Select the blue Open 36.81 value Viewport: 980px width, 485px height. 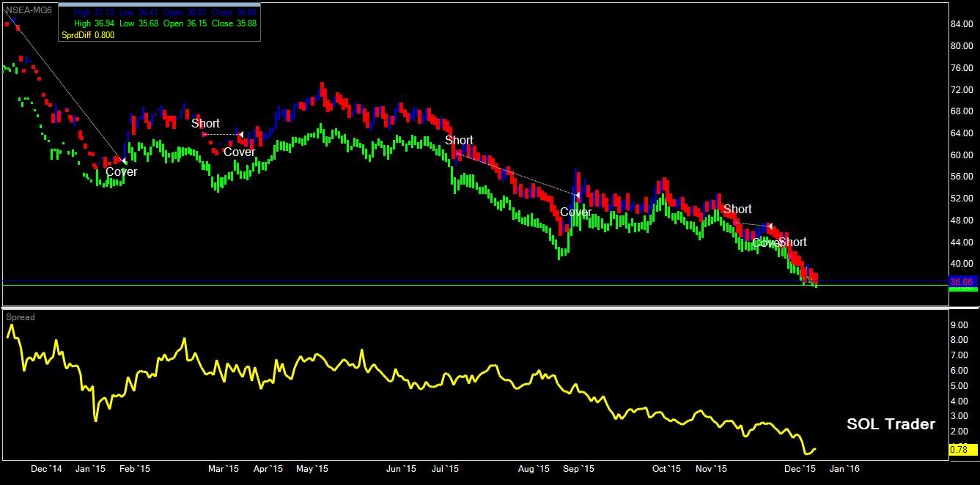point(185,12)
